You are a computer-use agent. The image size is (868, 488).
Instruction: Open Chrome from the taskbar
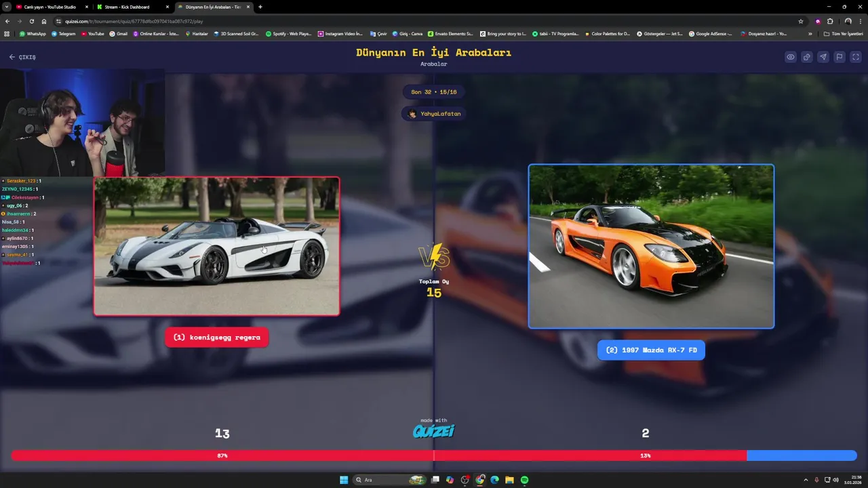[480, 480]
